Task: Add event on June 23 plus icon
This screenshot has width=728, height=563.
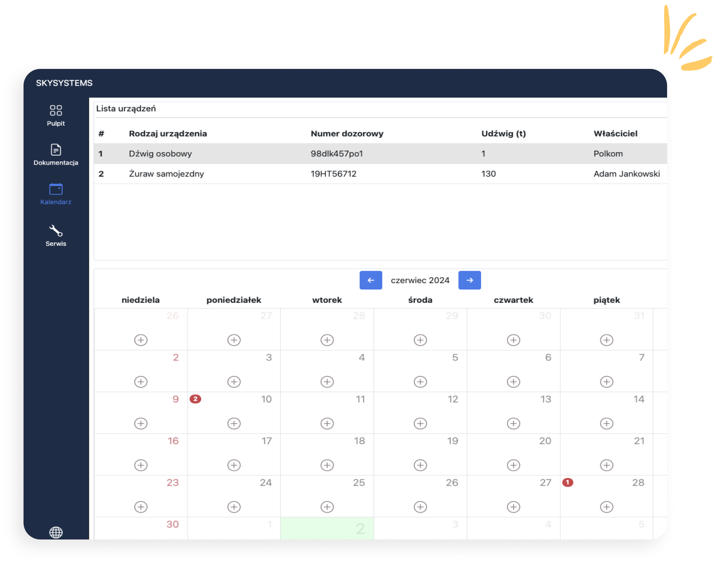Action: [141, 507]
